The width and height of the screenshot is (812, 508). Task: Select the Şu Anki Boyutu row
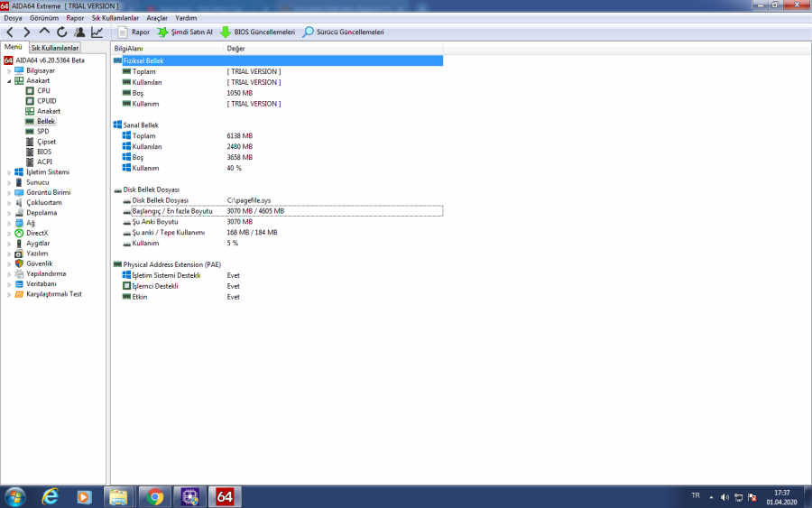click(278, 222)
